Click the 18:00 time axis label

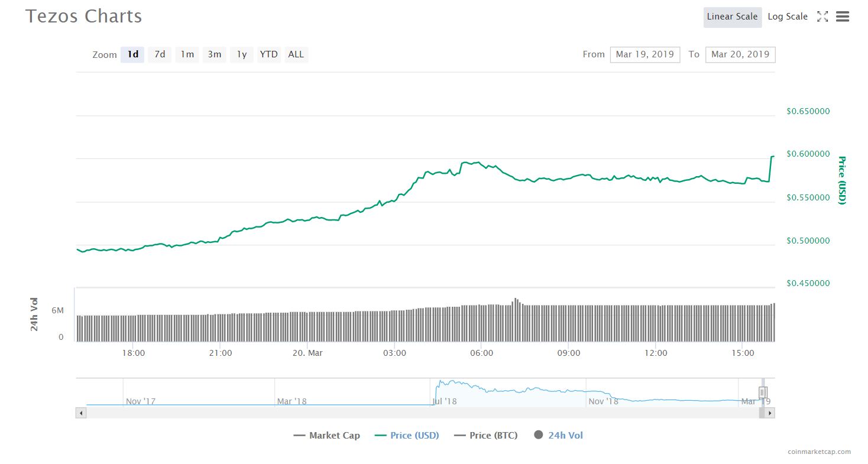(x=134, y=353)
